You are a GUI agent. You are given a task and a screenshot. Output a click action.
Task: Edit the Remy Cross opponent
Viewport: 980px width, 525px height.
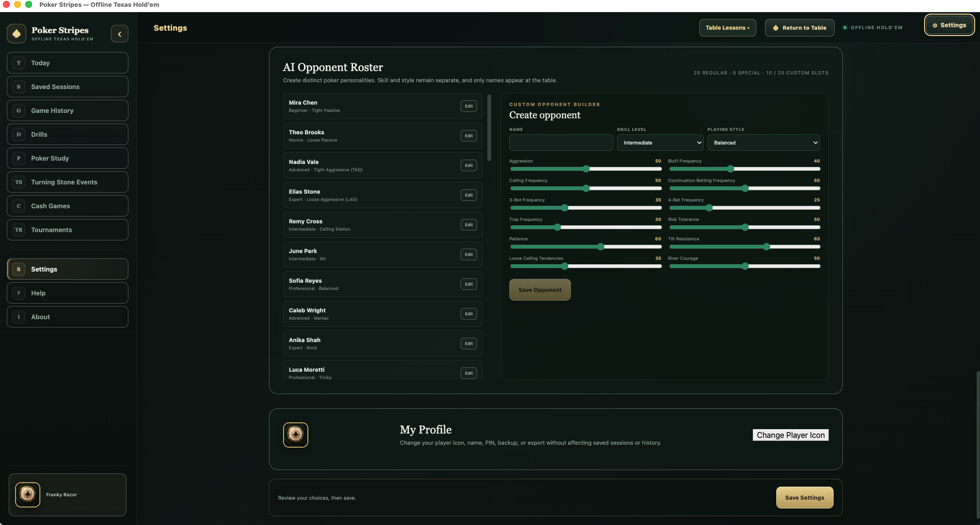tap(469, 225)
